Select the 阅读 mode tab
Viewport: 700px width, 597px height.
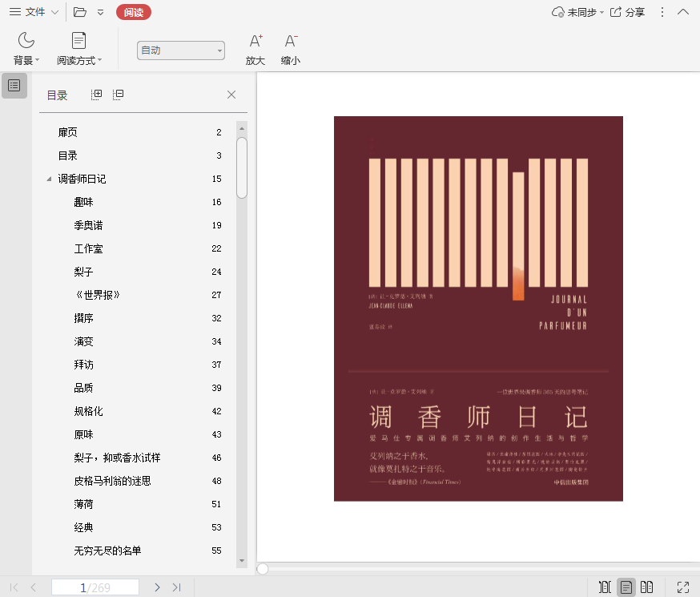[x=133, y=12]
